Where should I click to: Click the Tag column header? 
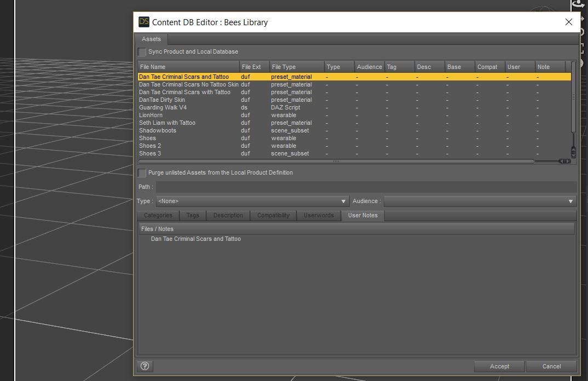[400, 67]
